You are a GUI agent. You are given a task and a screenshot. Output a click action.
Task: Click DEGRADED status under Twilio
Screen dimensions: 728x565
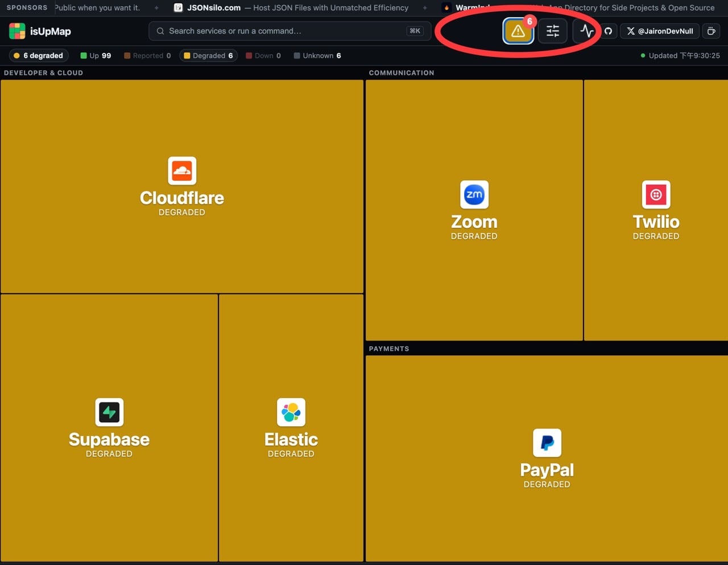tap(656, 236)
